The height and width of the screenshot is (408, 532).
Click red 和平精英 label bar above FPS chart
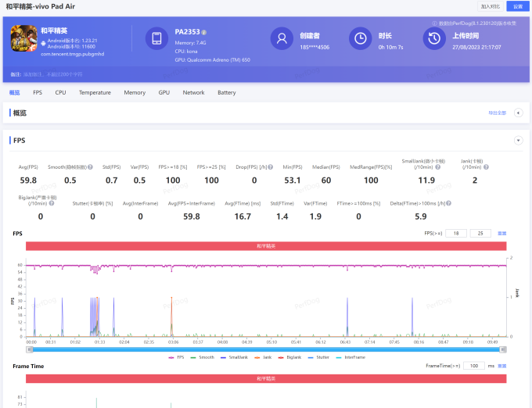pyautogui.click(x=266, y=246)
